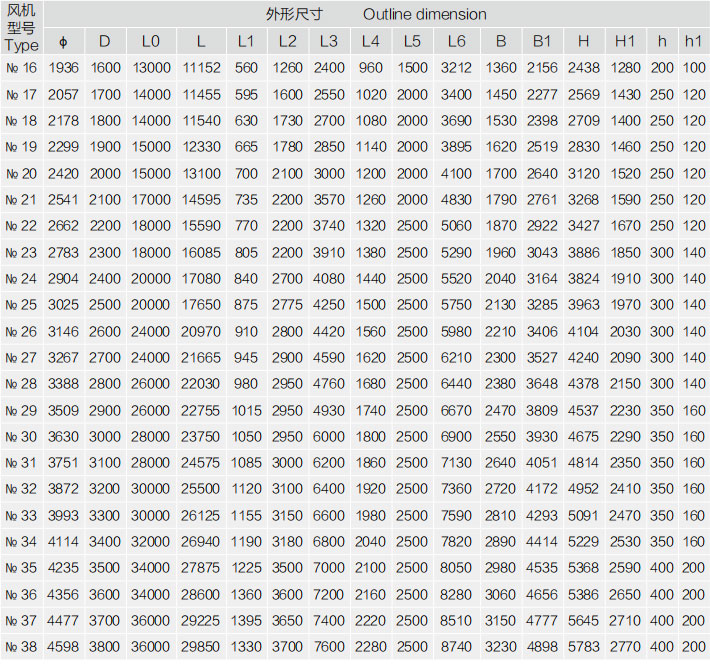
Task: Select the L6 column header
Action: pos(456,41)
